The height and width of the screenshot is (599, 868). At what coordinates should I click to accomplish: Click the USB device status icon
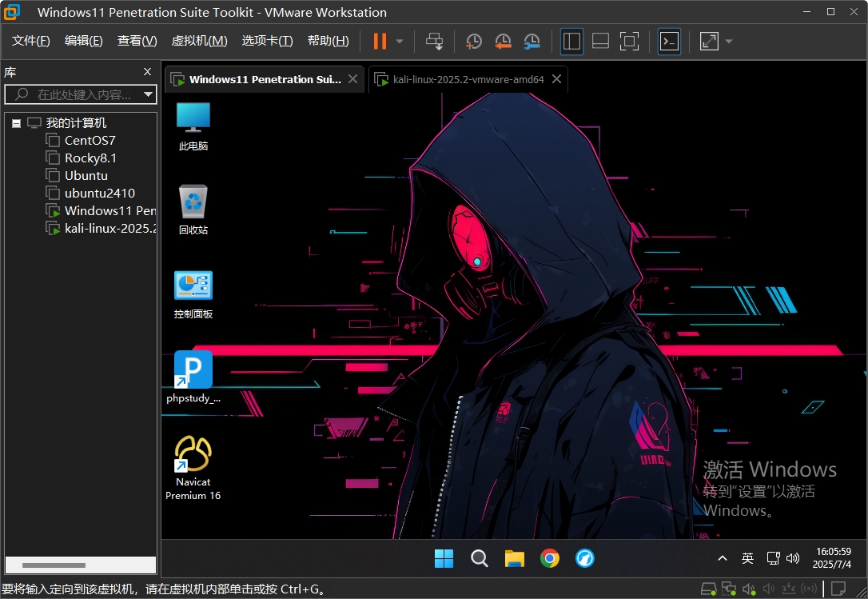789,589
